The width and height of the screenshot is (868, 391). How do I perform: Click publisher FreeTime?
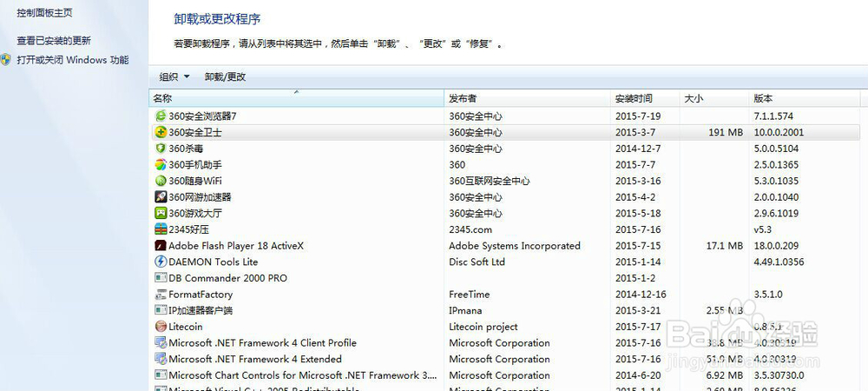470,294
